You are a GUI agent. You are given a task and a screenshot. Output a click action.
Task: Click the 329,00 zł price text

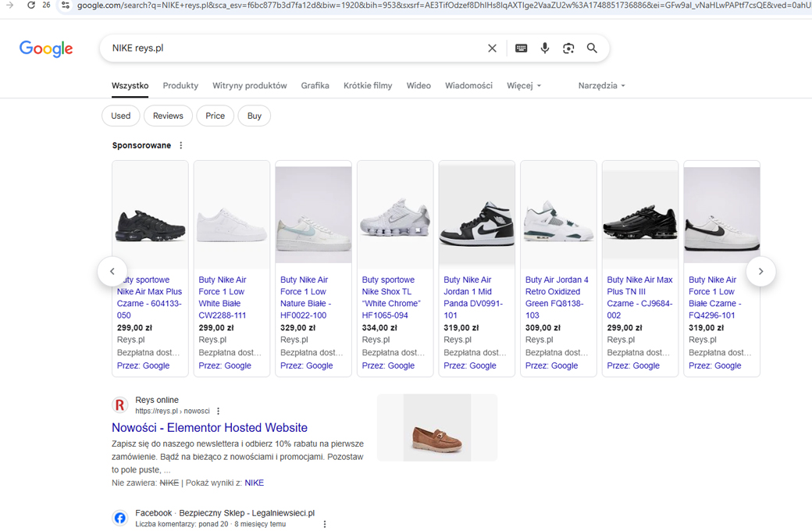(x=297, y=328)
